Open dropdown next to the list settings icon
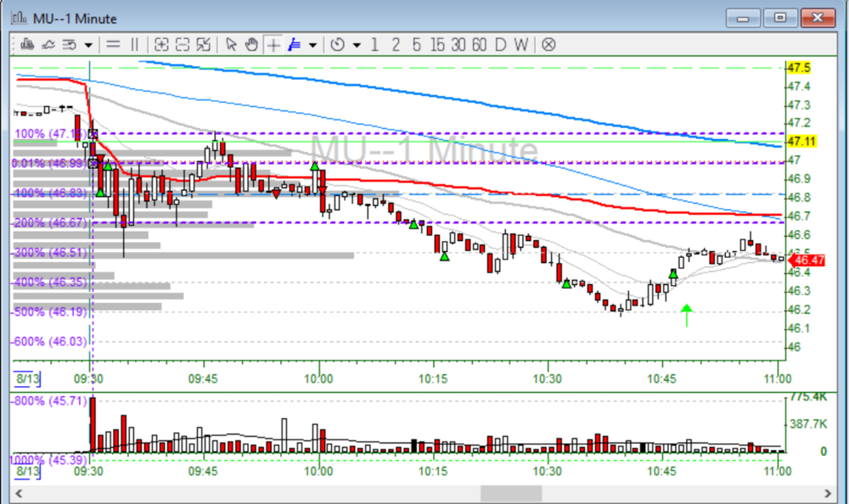 click(x=88, y=45)
